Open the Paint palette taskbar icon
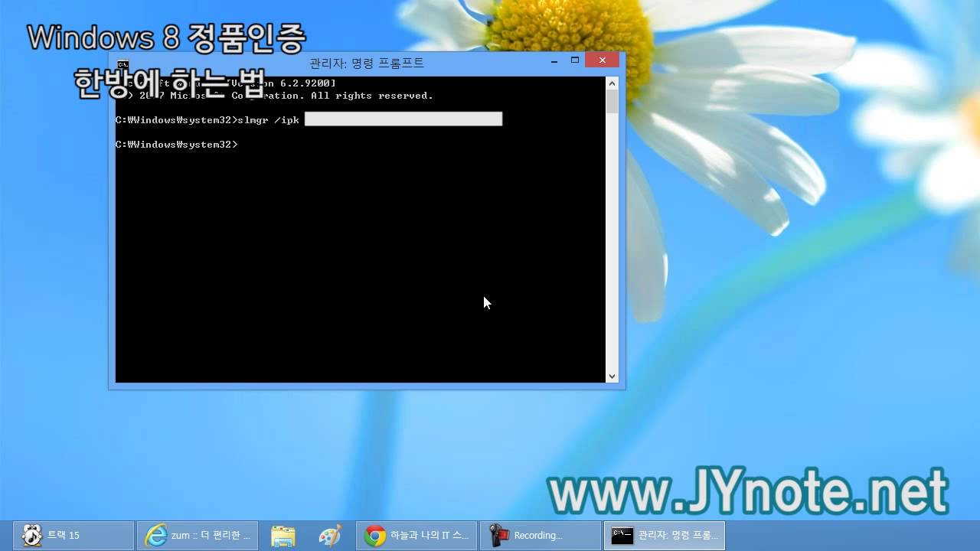The image size is (980, 551). click(330, 536)
